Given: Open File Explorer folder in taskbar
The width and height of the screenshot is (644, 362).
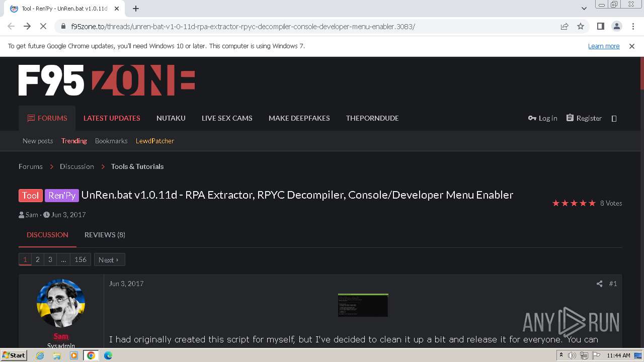Looking at the screenshot, I should pyautogui.click(x=57, y=355).
